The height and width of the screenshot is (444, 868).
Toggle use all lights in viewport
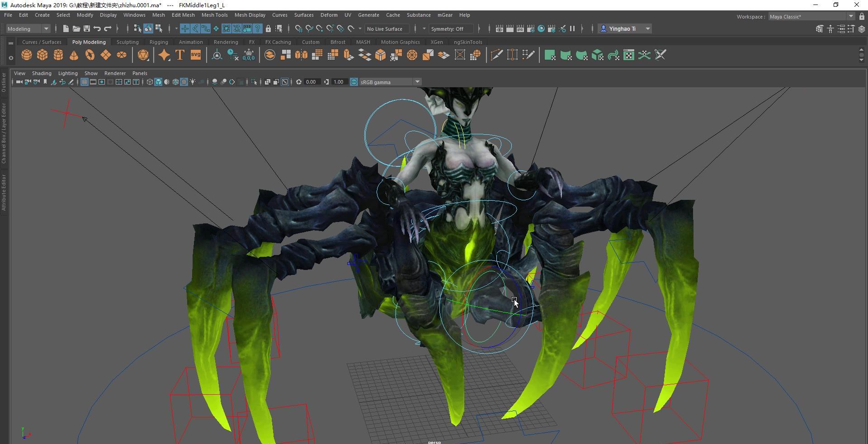pos(193,82)
